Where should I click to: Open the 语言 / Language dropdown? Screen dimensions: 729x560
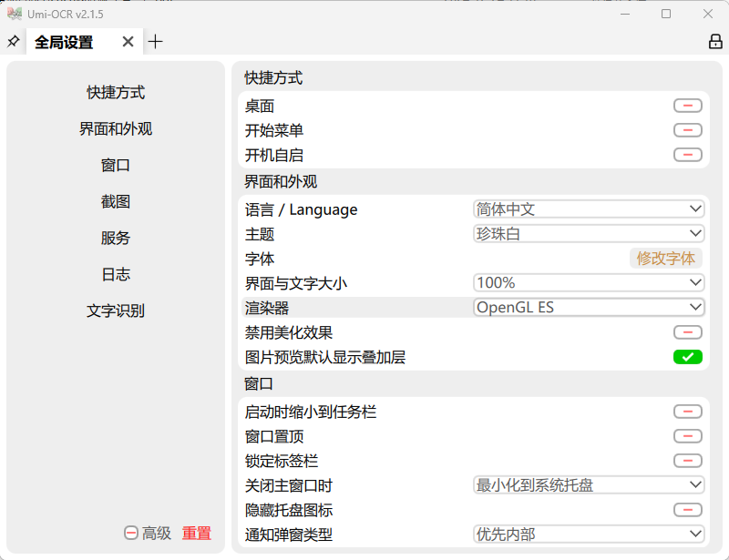coord(589,209)
